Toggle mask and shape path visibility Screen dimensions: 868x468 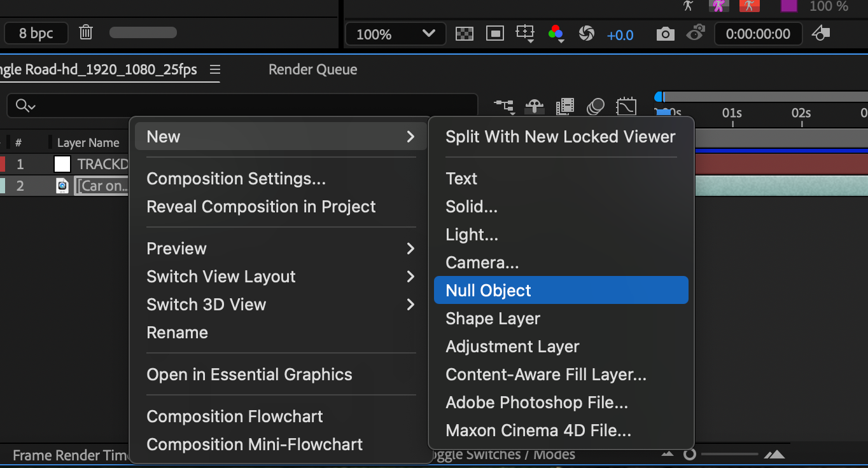(x=496, y=34)
